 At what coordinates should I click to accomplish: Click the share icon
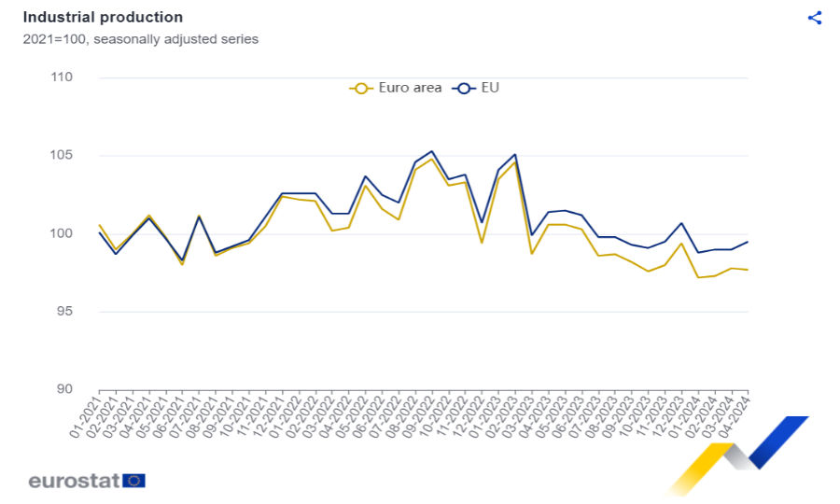click(x=814, y=18)
